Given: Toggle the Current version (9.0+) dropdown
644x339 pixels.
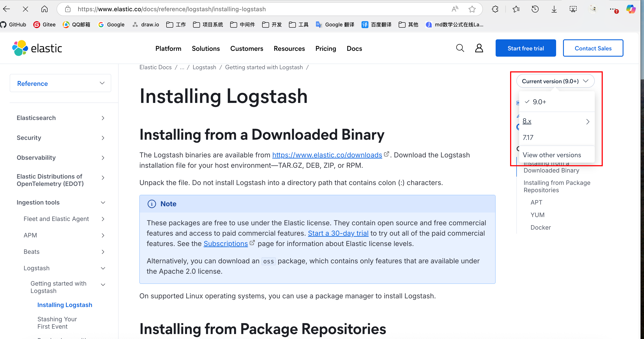Looking at the screenshot, I should 555,81.
